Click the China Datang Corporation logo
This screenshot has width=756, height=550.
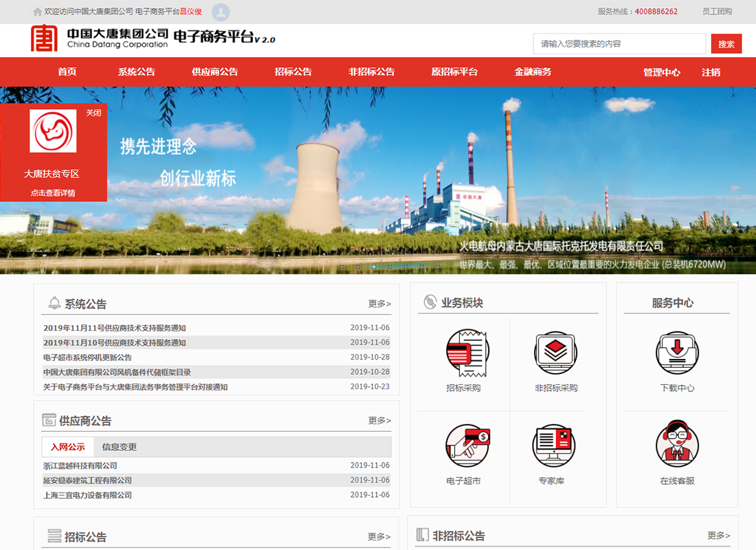point(45,38)
